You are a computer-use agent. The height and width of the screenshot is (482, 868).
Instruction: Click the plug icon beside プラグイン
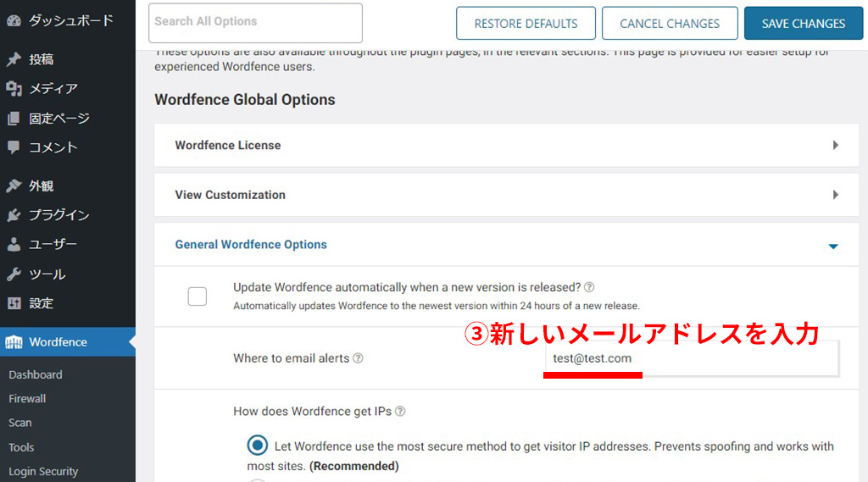(x=14, y=215)
